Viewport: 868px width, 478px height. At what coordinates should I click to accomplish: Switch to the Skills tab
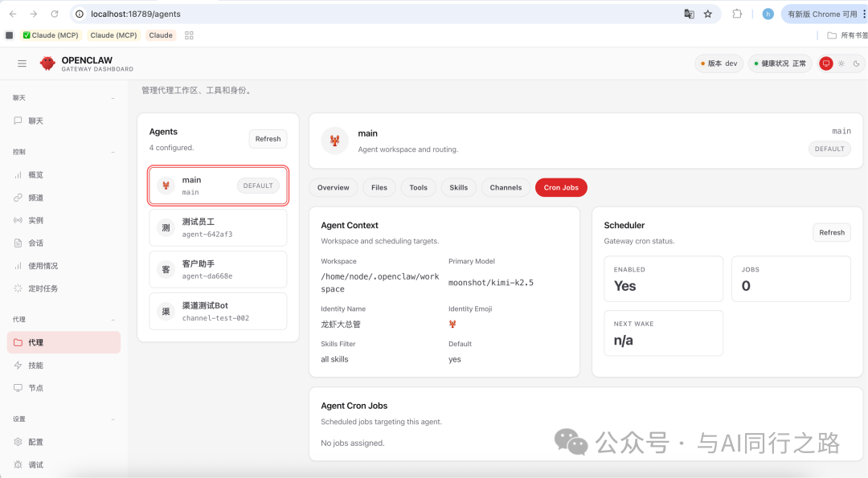tap(458, 187)
